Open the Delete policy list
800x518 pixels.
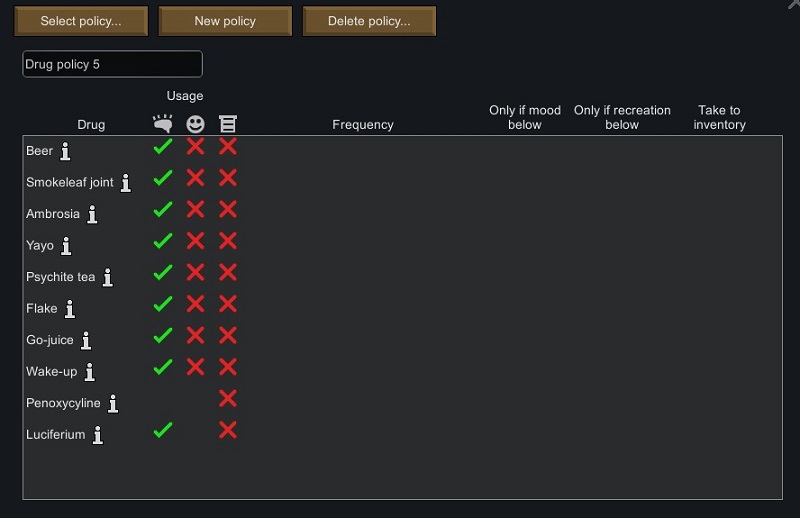click(x=369, y=21)
